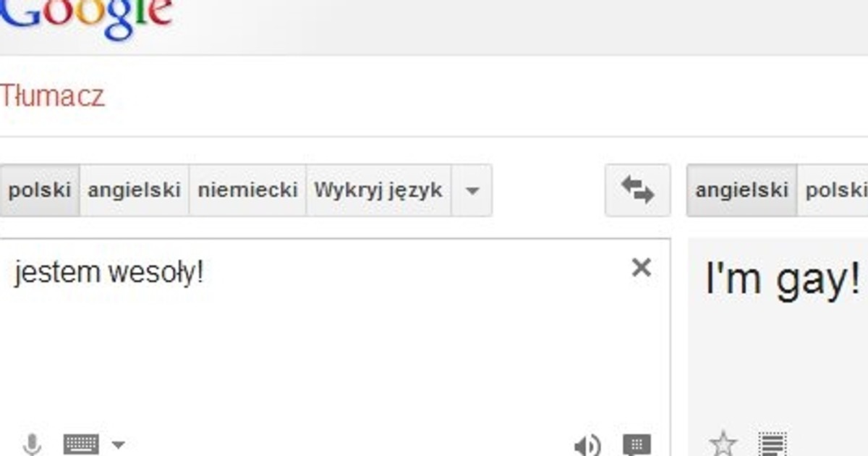
Task: Switch the source language to niemiecki
Action: pyautogui.click(x=247, y=190)
